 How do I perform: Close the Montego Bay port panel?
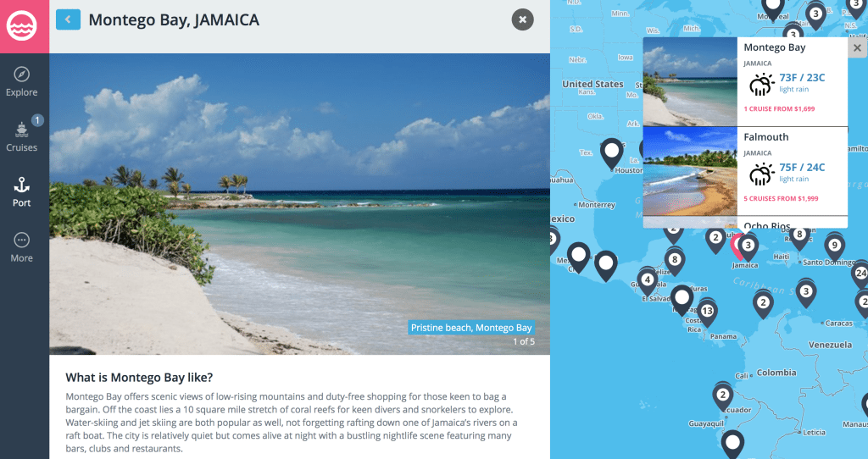[x=522, y=19]
